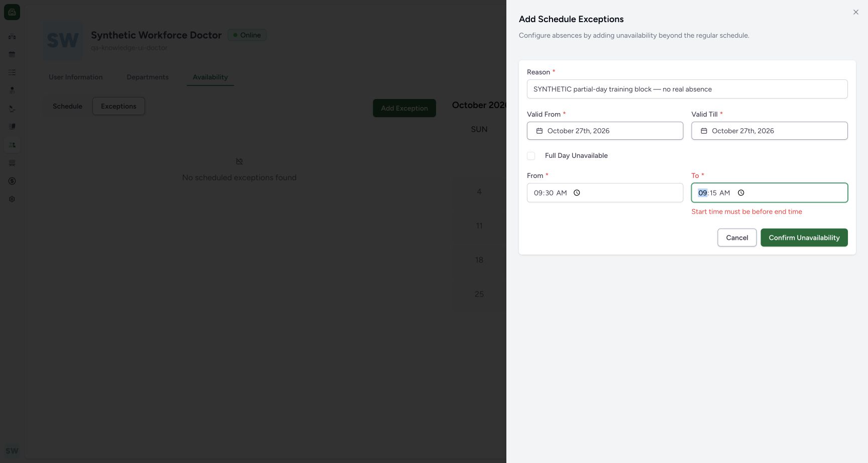Image resolution: width=868 pixels, height=463 pixels.
Task: Click the date 25 in the October calendar
Action: 479,294
